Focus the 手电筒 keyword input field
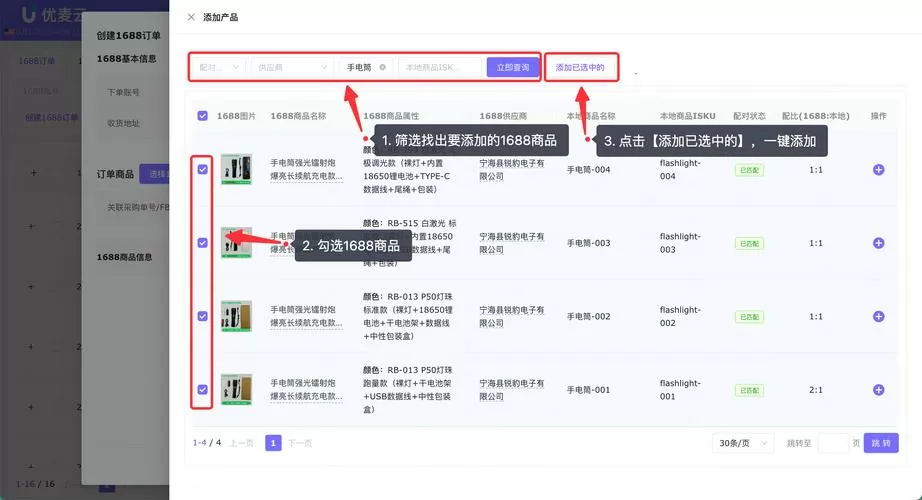922x500 pixels. pos(366,67)
